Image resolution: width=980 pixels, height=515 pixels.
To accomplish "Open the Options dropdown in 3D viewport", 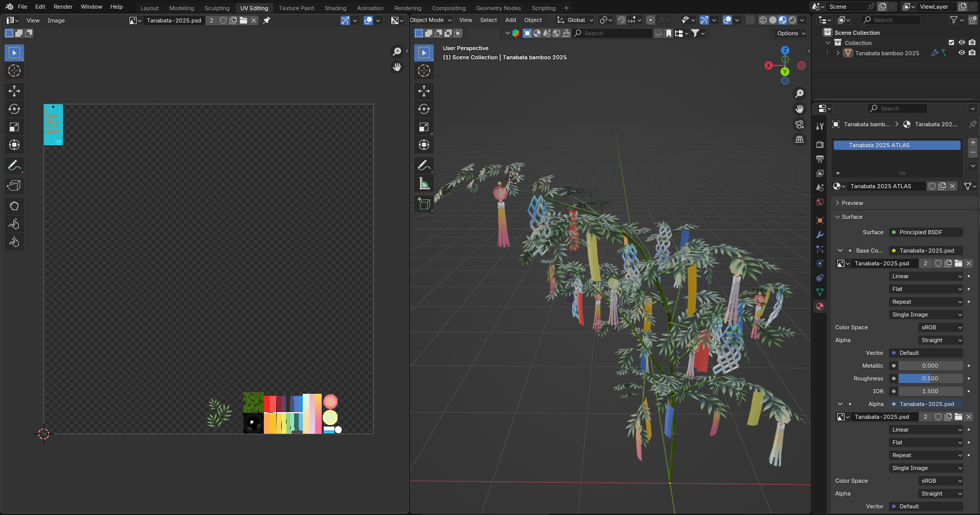I will point(791,33).
